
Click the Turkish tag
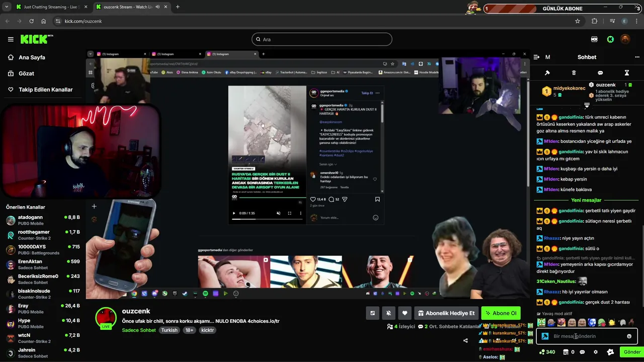(169, 330)
